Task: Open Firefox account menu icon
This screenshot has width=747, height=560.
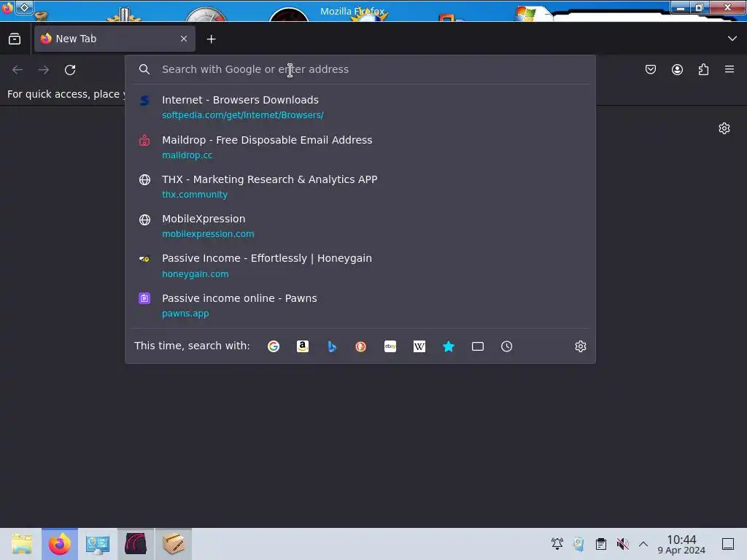Action: [x=677, y=70]
